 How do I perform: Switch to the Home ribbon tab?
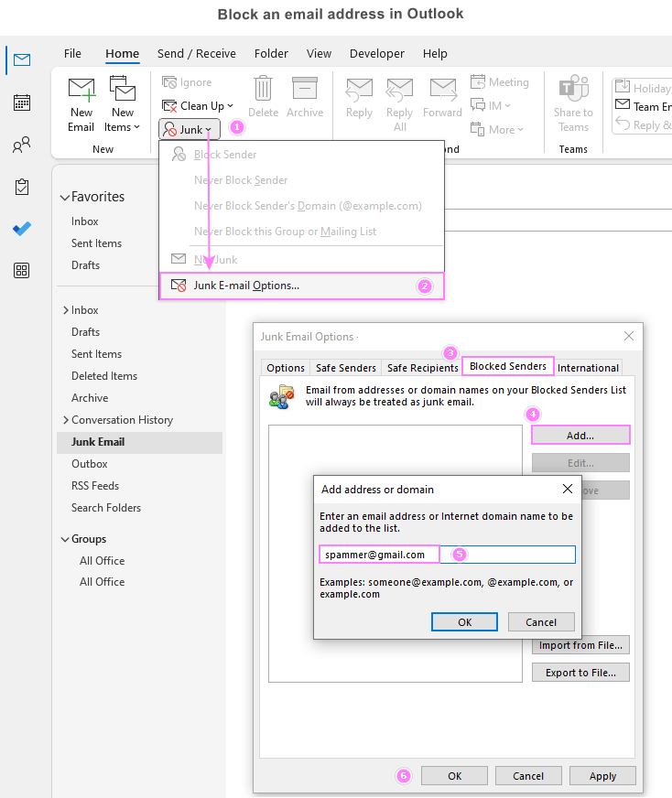point(122,53)
